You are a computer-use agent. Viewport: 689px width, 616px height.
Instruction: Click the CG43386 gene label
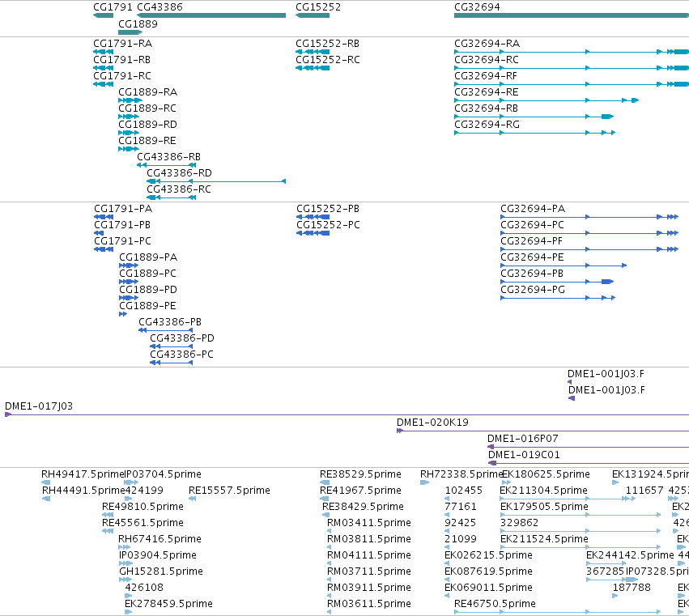pos(160,7)
